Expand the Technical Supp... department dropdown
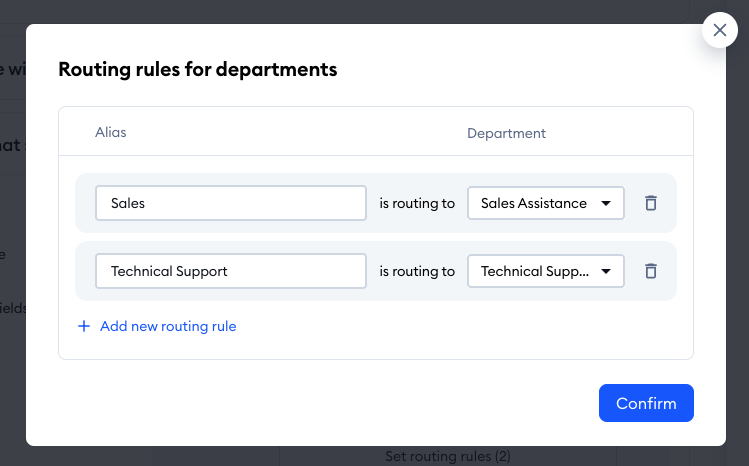This screenshot has height=466, width=749. pos(545,271)
